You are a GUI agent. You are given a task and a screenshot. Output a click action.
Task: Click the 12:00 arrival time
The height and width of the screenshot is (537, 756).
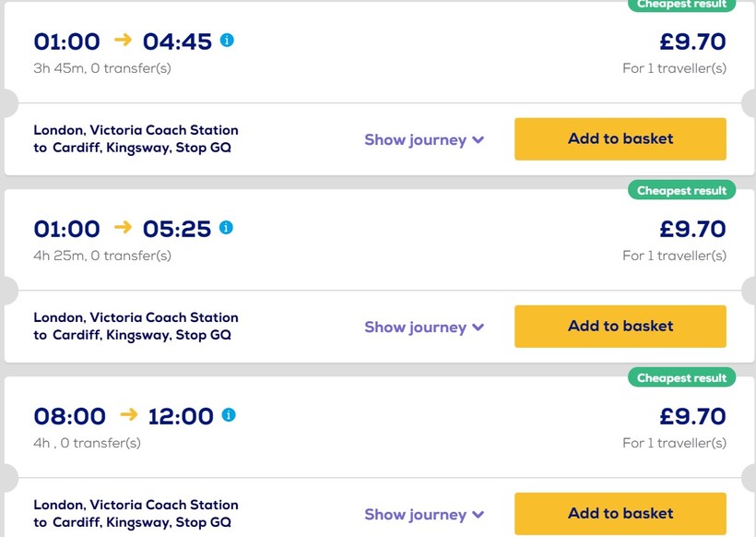tap(181, 416)
